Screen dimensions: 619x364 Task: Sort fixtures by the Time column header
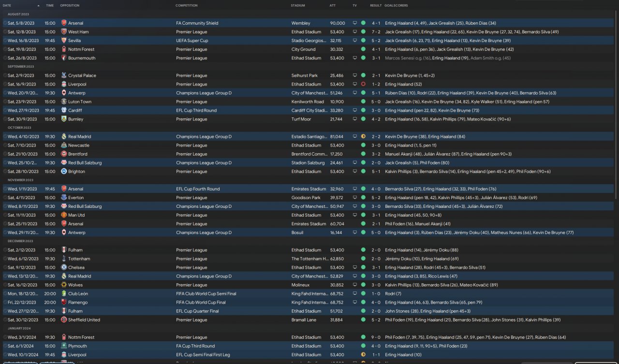coord(50,5)
